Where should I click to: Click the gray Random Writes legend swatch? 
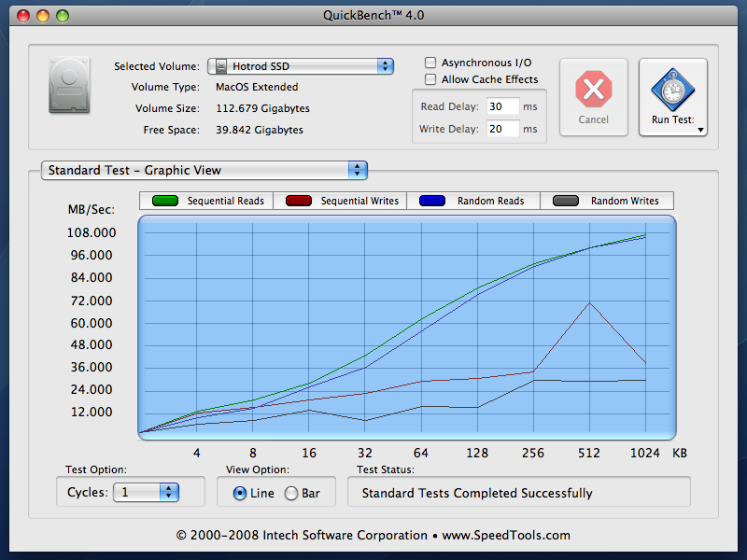pyautogui.click(x=566, y=201)
